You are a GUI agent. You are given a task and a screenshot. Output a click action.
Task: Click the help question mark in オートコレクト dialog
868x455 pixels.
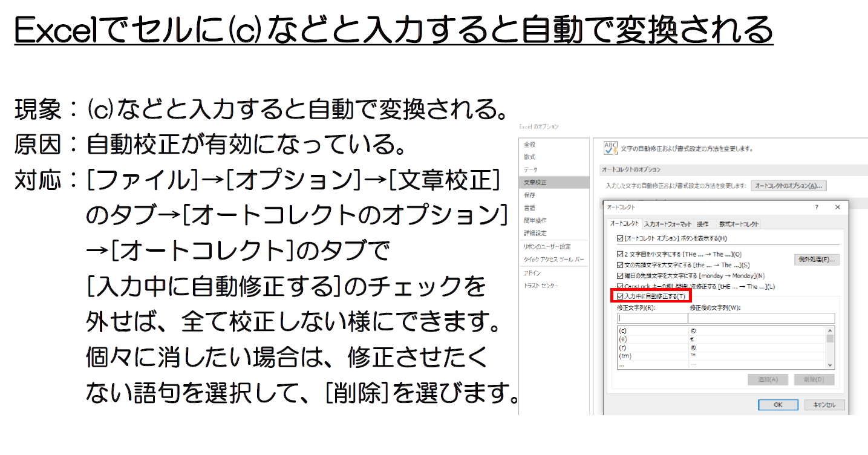[x=817, y=207]
